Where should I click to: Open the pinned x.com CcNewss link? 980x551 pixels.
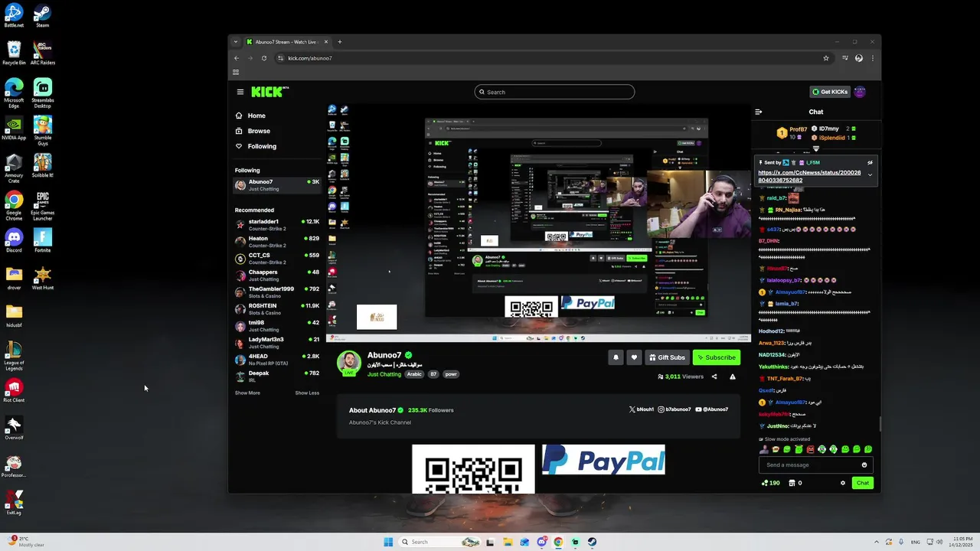(x=809, y=177)
